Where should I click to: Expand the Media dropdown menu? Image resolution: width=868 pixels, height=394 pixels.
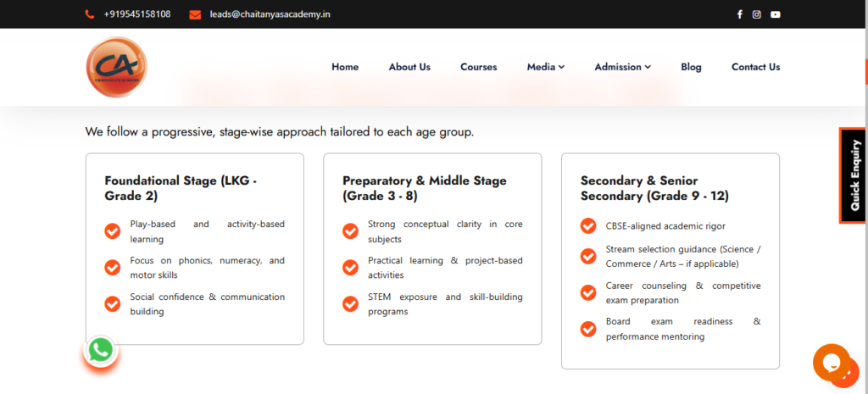click(x=545, y=67)
